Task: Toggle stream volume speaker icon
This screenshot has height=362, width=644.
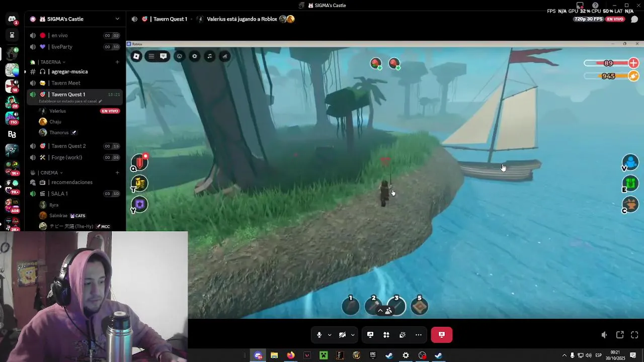Action: pyautogui.click(x=605, y=335)
